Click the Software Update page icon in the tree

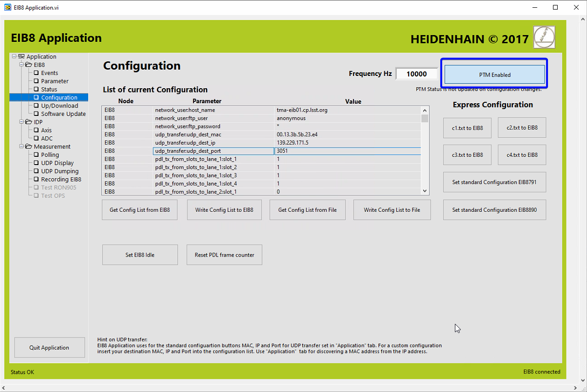pos(36,114)
